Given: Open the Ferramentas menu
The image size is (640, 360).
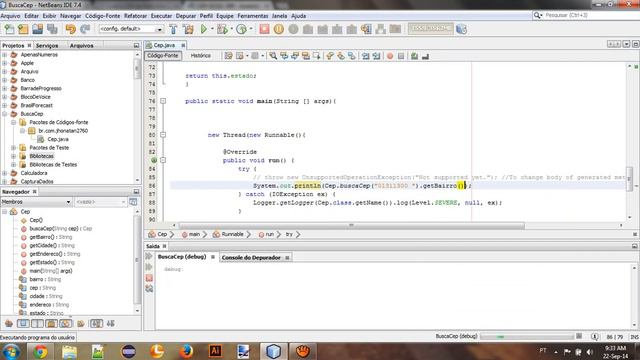Looking at the screenshot, I should 253,16.
